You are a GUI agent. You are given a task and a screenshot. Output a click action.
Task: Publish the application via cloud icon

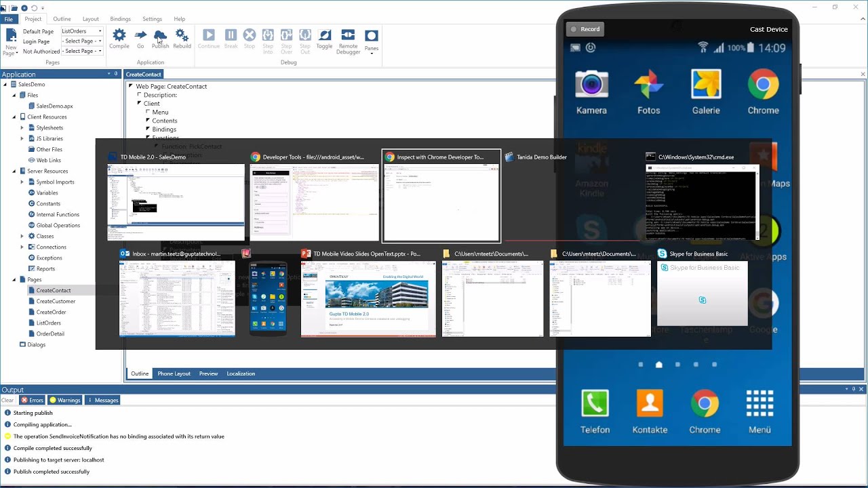160,35
